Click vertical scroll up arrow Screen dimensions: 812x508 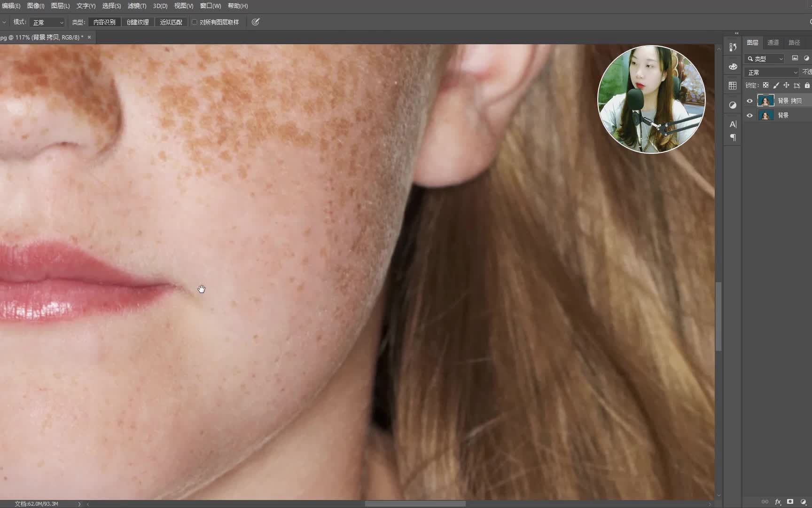click(x=718, y=48)
